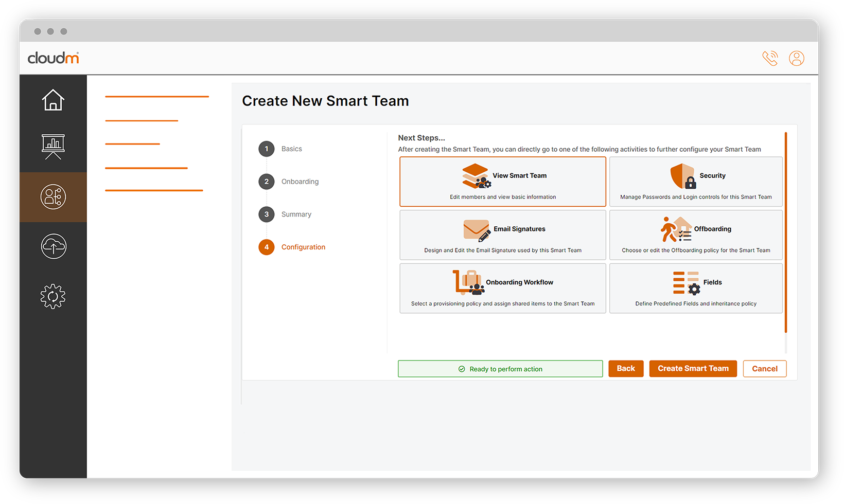Select the Smart Teams users sidebar icon
The height and width of the screenshot is (504, 844).
[x=53, y=196]
